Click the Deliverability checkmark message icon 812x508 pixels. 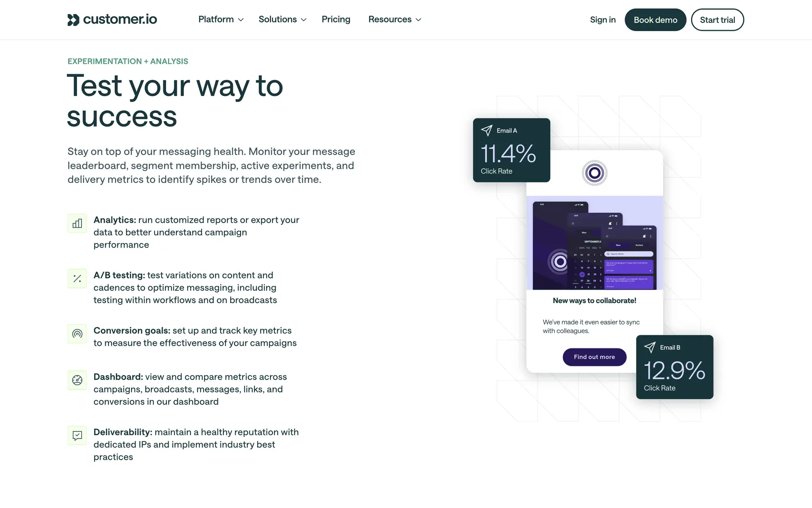click(x=77, y=435)
